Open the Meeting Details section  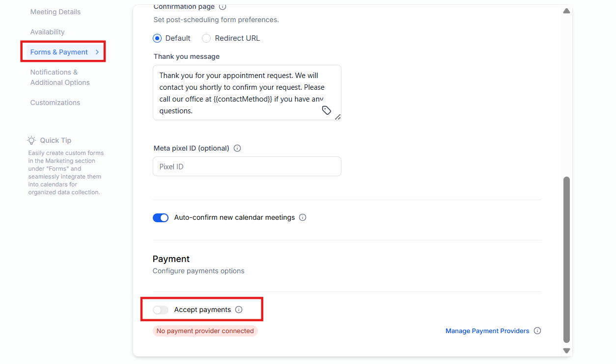click(x=56, y=12)
